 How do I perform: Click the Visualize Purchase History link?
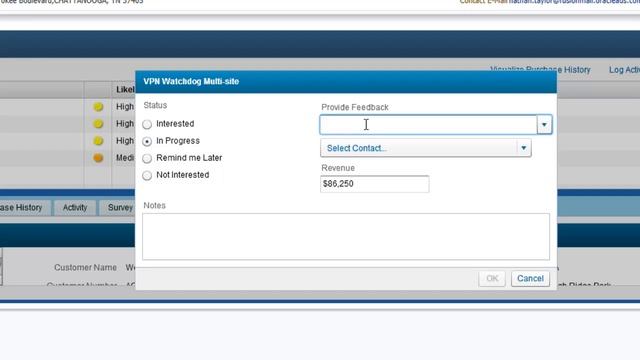coord(540,70)
